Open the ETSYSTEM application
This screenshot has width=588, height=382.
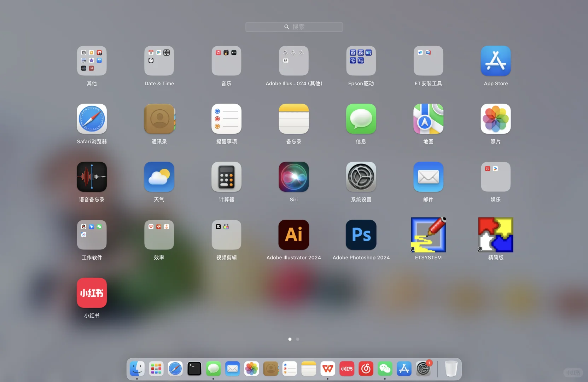pos(428,235)
